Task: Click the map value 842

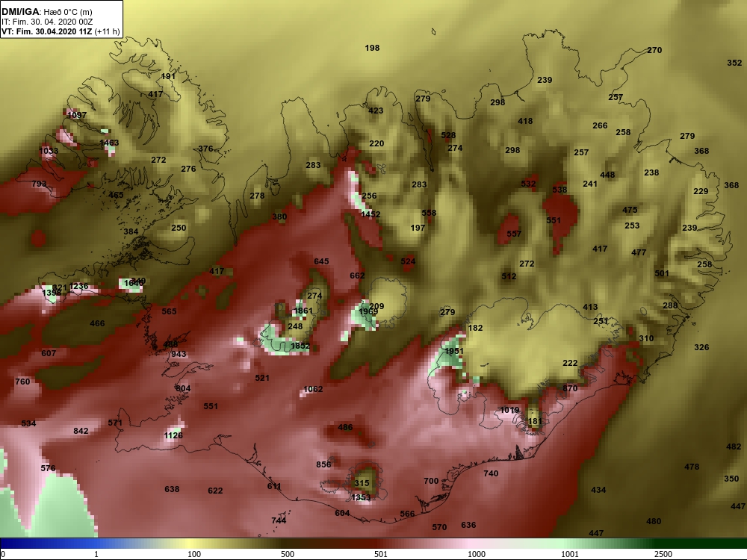Action: 81,431
